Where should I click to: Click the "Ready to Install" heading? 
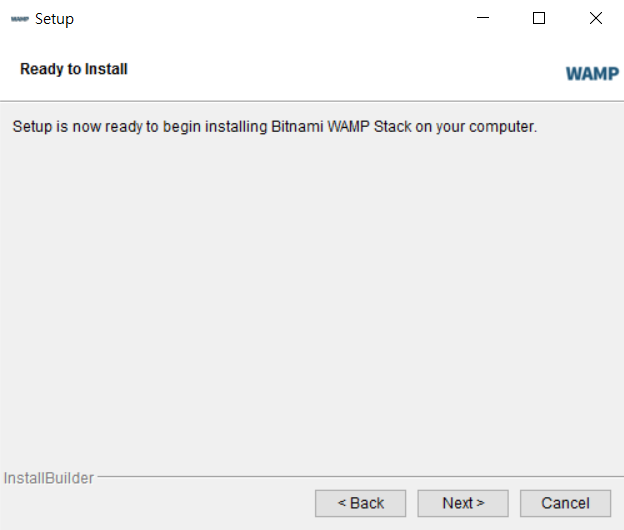point(74,69)
